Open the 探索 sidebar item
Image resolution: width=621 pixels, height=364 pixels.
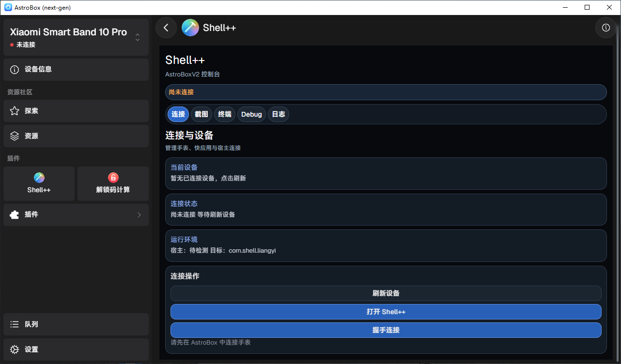pos(76,111)
